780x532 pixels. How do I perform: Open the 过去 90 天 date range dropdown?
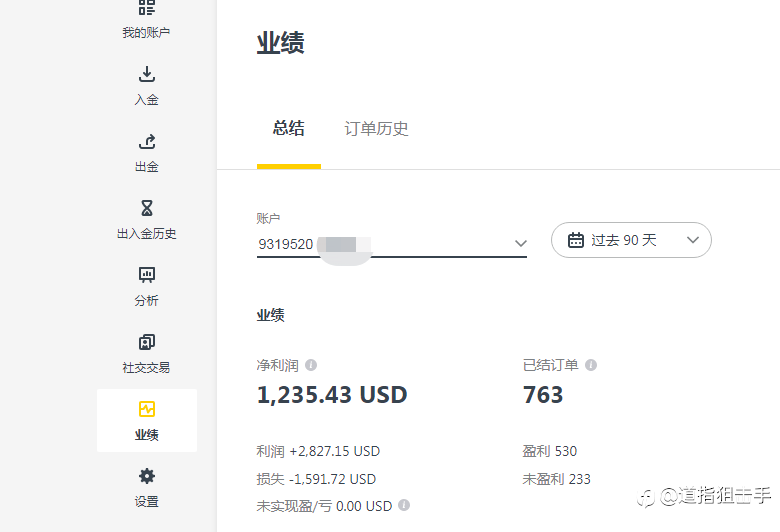[693, 240]
